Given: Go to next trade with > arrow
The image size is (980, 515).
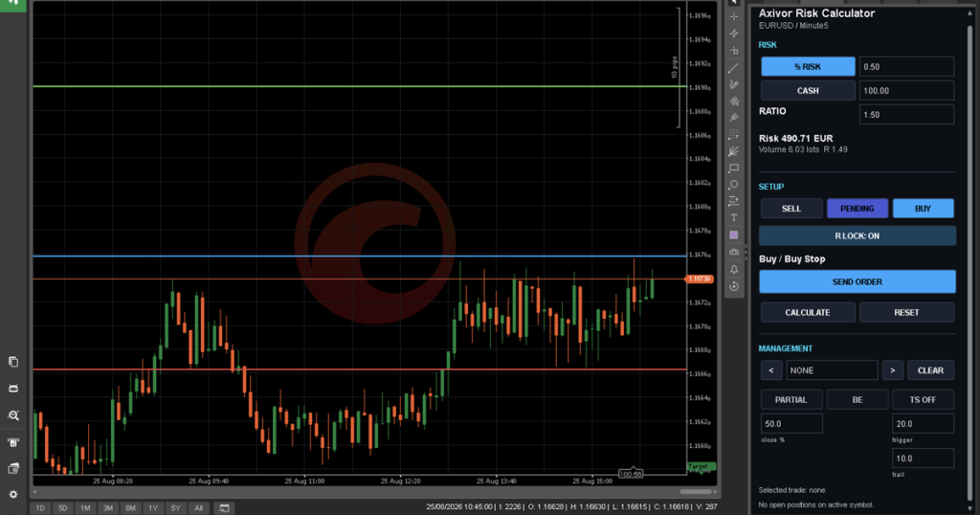Looking at the screenshot, I should click(893, 370).
